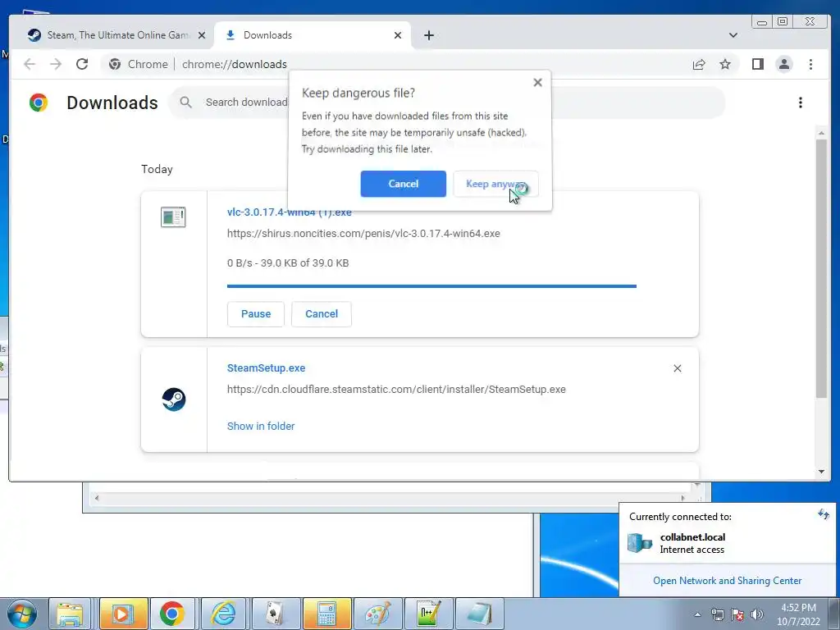Close the Steam tab
The width and height of the screenshot is (840, 630).
click(x=202, y=35)
